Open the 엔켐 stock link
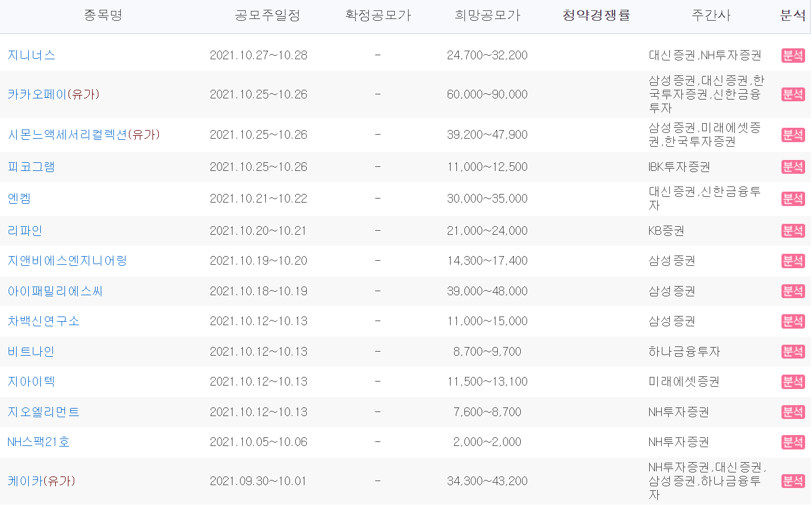812x507 pixels. click(20, 199)
